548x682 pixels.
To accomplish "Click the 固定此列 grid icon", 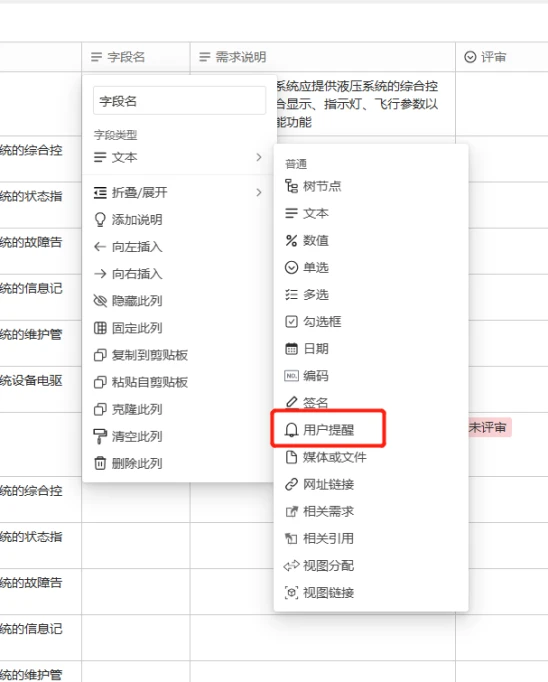I will pos(100,328).
